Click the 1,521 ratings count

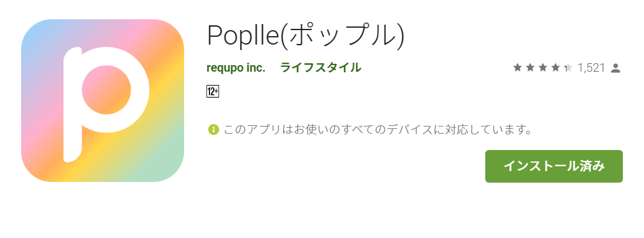(x=591, y=67)
